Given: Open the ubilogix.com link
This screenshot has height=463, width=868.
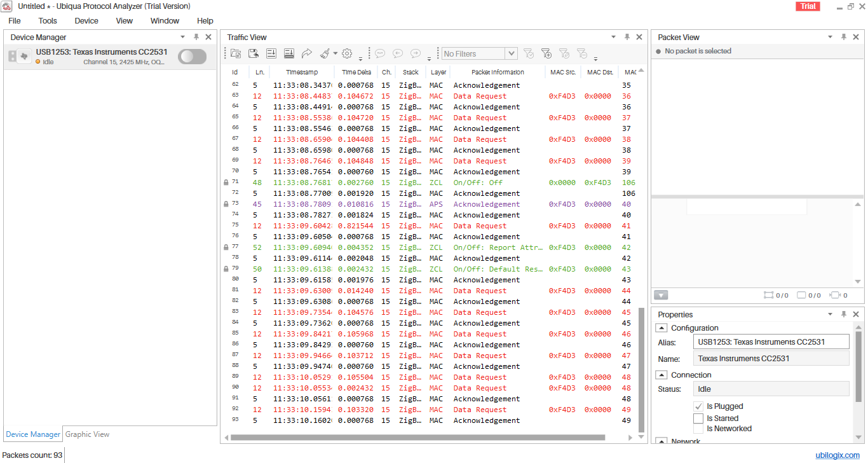Looking at the screenshot, I should pyautogui.click(x=837, y=455).
